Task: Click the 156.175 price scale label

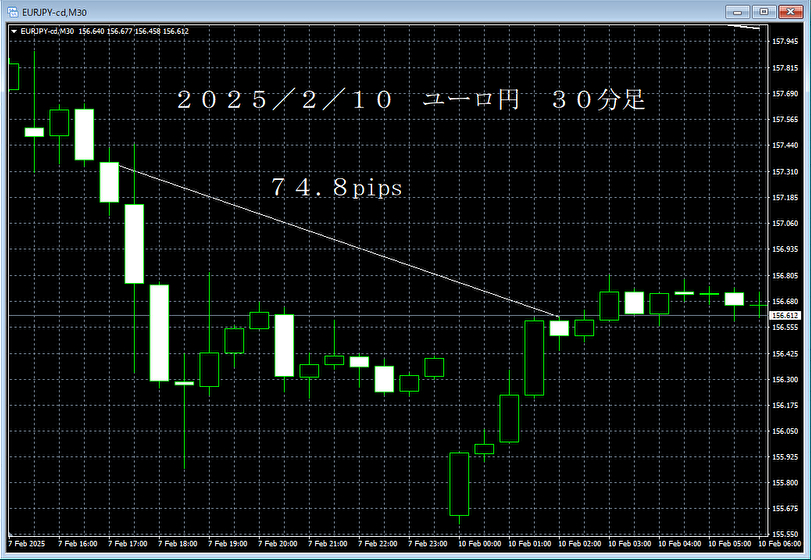Action: pyautogui.click(x=785, y=405)
